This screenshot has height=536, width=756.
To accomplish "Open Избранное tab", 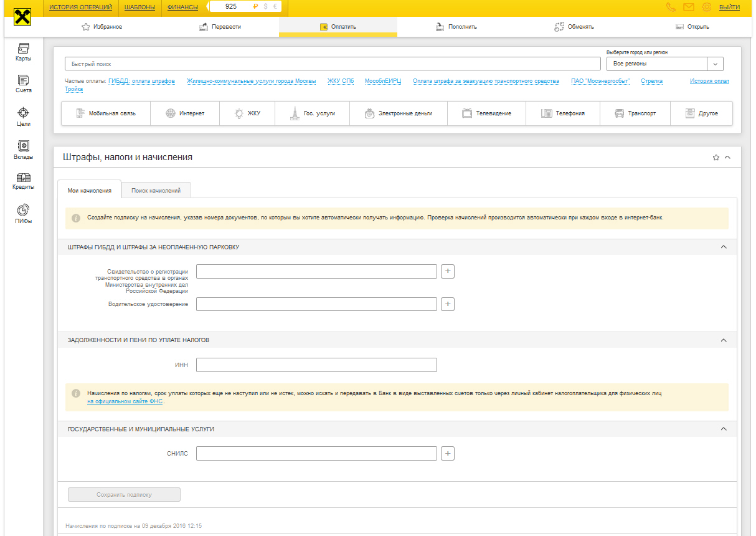I will 102,27.
